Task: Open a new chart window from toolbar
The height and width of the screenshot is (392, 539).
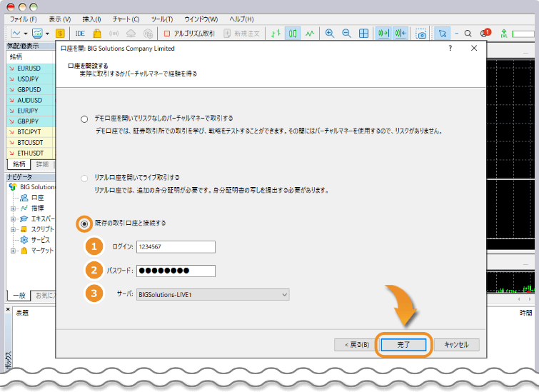Action: coord(16,34)
